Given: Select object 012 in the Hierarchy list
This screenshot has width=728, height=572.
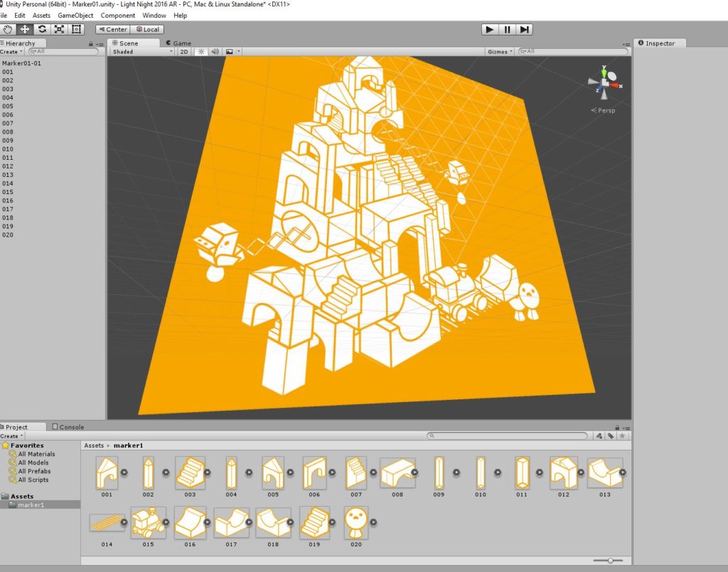Looking at the screenshot, I should pos(7,166).
